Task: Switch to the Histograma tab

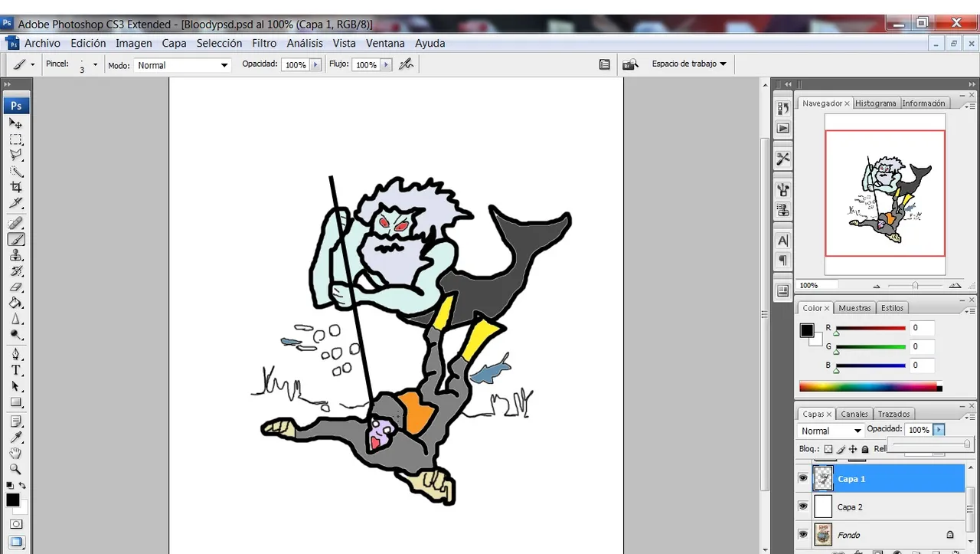Action: (875, 103)
